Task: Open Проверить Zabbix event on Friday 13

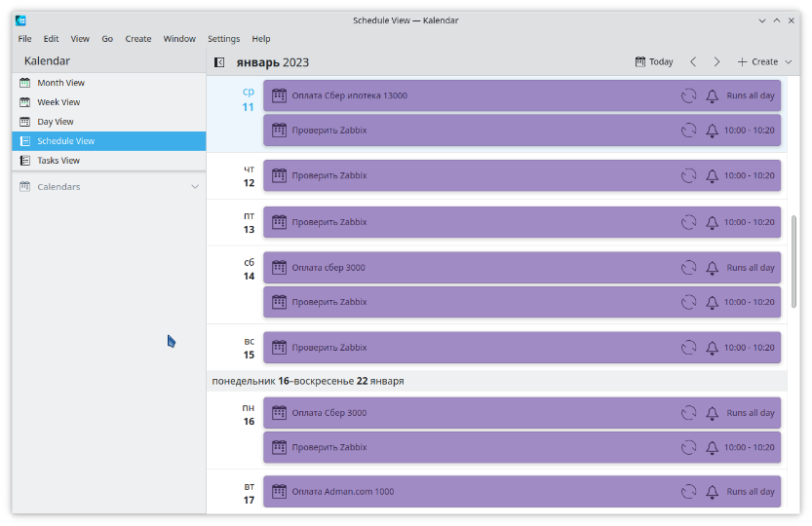Action: tap(468, 222)
